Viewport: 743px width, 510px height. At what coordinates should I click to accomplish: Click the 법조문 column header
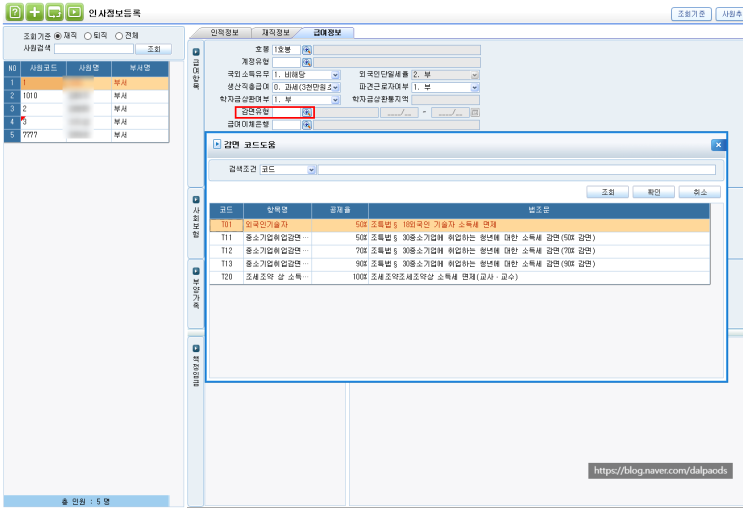[539, 210]
